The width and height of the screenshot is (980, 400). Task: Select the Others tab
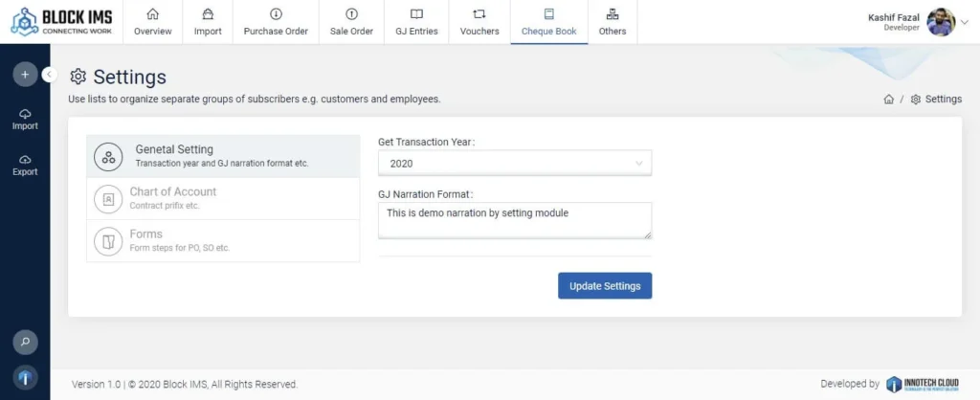612,22
